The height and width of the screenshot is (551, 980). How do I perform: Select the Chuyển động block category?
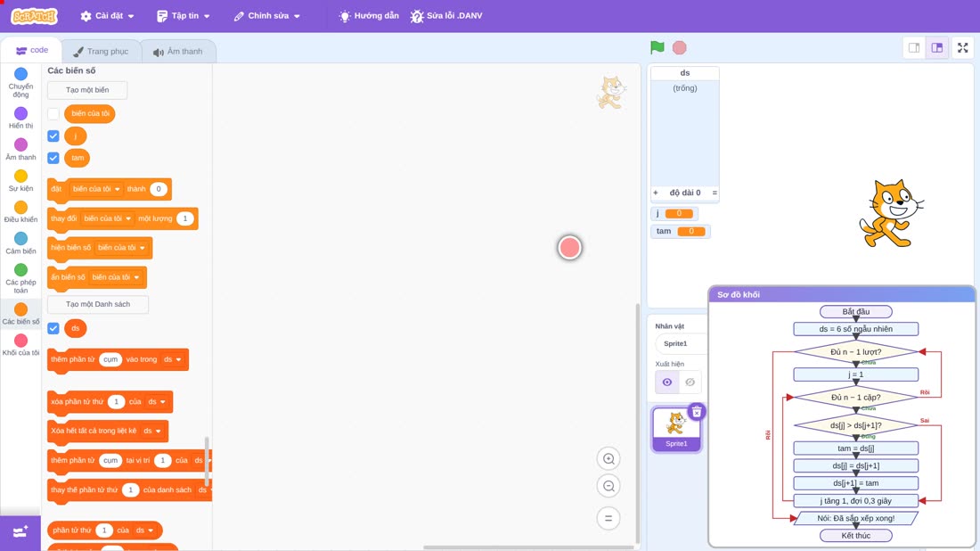tap(20, 83)
